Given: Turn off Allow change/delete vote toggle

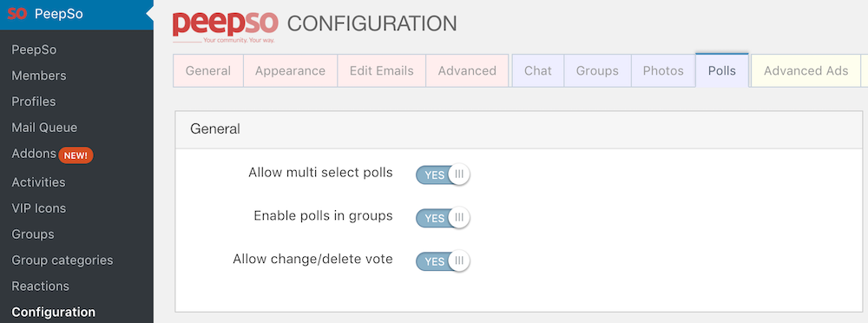Looking at the screenshot, I should [x=443, y=261].
